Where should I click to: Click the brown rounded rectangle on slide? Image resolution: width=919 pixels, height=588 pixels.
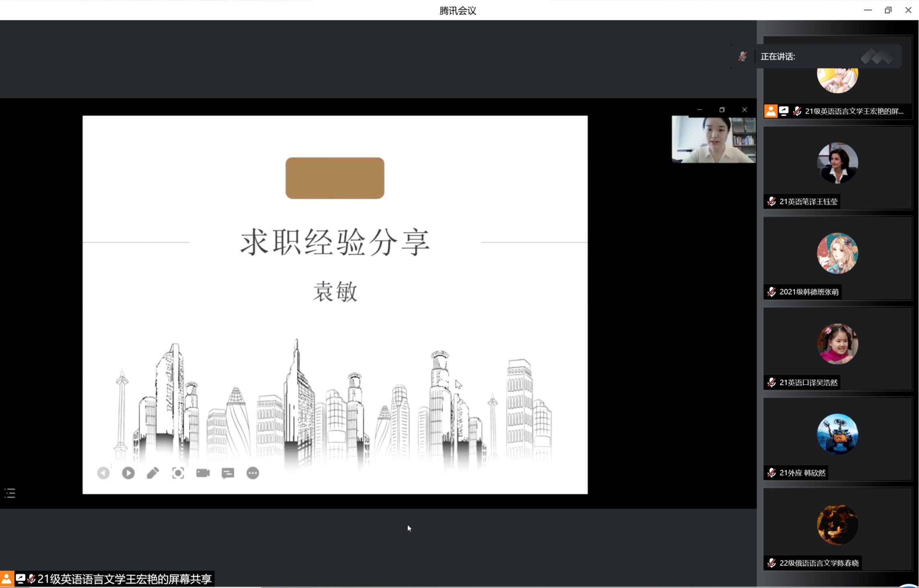(335, 178)
